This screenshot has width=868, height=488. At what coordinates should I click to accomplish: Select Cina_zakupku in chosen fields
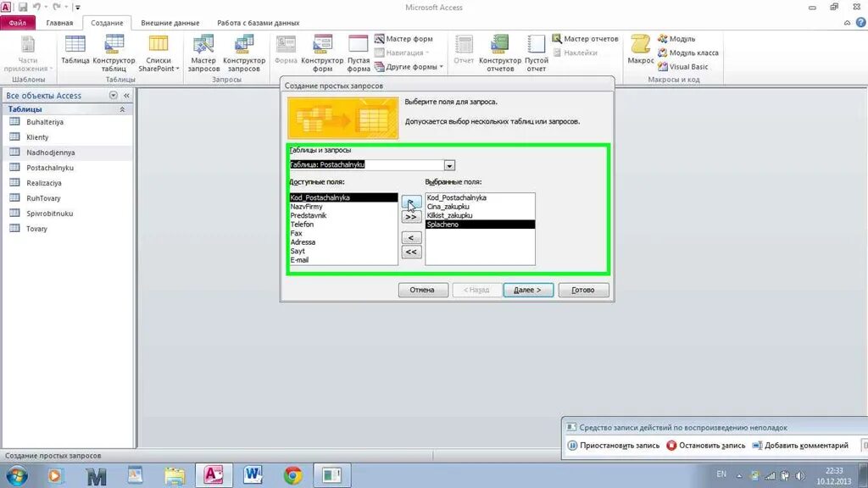point(480,207)
